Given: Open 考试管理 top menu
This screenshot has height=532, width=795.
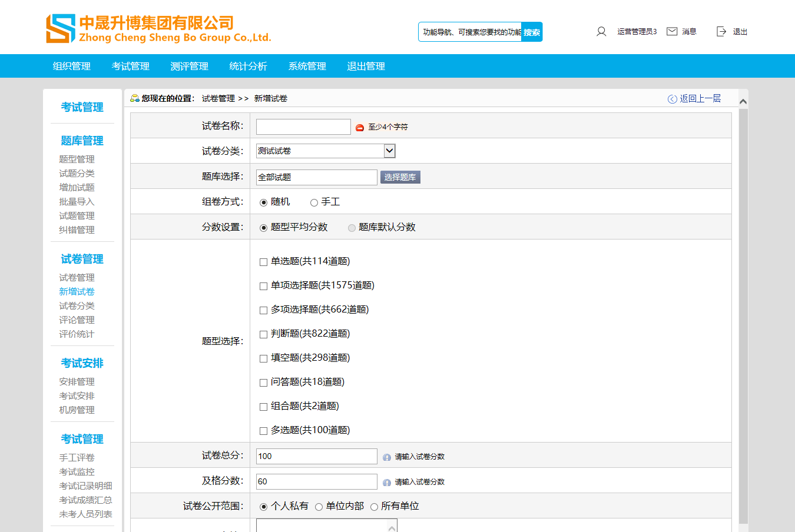Looking at the screenshot, I should pos(131,66).
